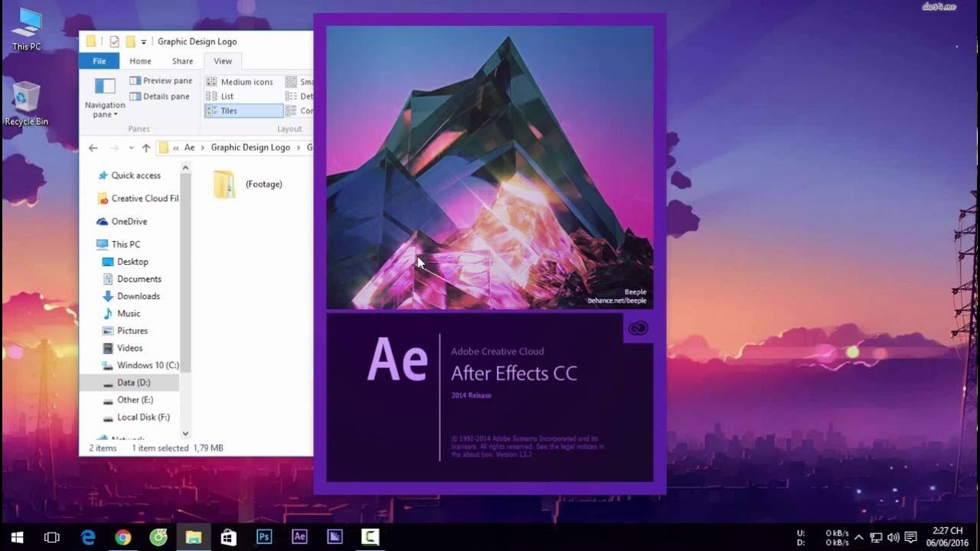
Task: Open Windows Store from taskbar
Action: click(229, 537)
